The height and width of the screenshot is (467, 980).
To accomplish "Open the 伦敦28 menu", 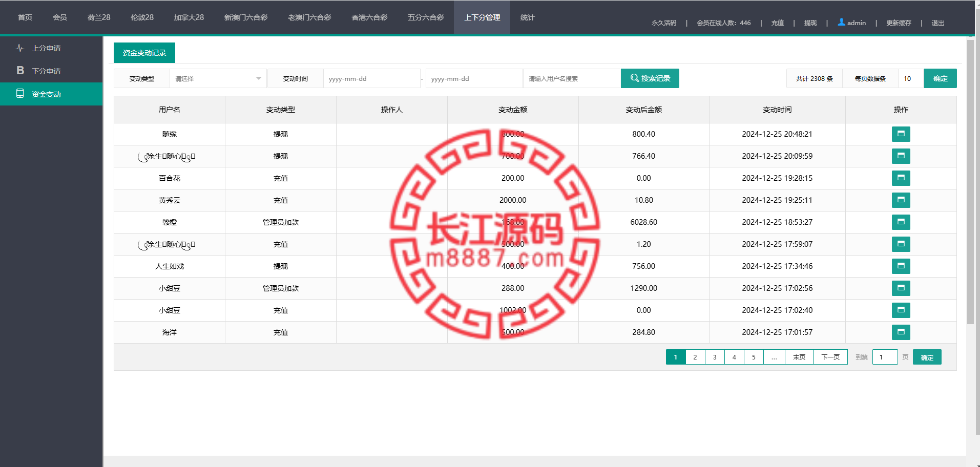I will pyautogui.click(x=142, y=17).
